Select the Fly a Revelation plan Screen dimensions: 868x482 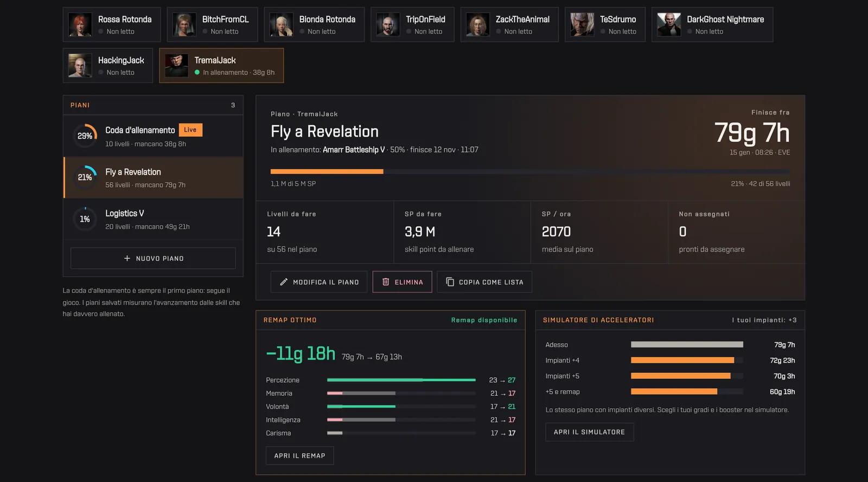pyautogui.click(x=153, y=178)
